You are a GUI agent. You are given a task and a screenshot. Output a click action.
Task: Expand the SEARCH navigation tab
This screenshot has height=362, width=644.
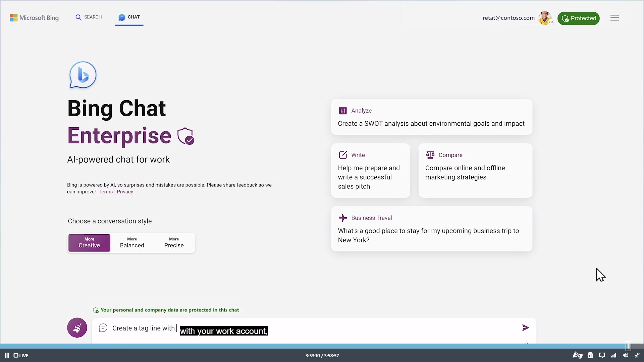(88, 17)
